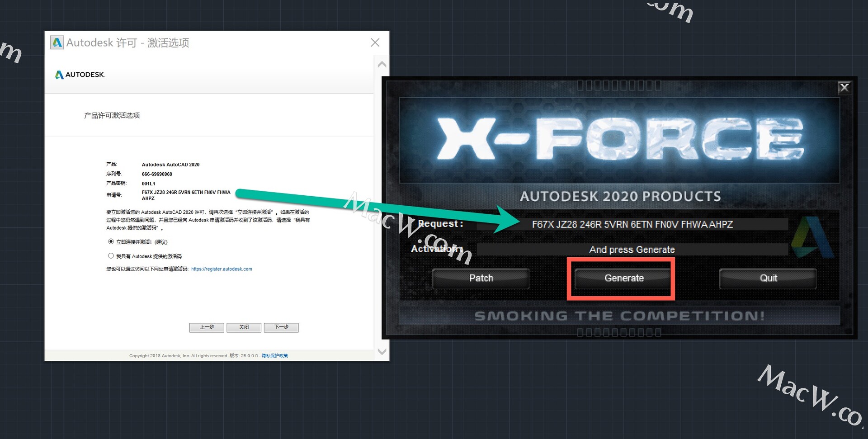The height and width of the screenshot is (439, 868).
Task: Click the Autodesk logo icon in the title bar
Action: [57, 42]
